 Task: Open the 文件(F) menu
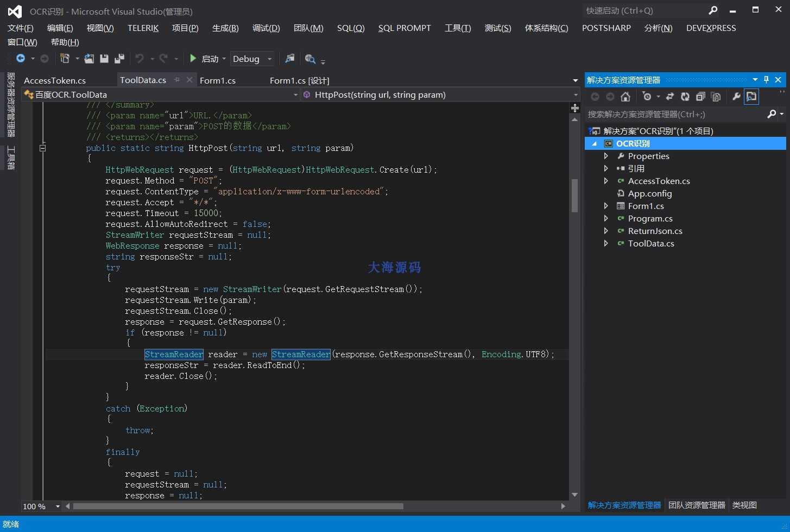coord(21,28)
